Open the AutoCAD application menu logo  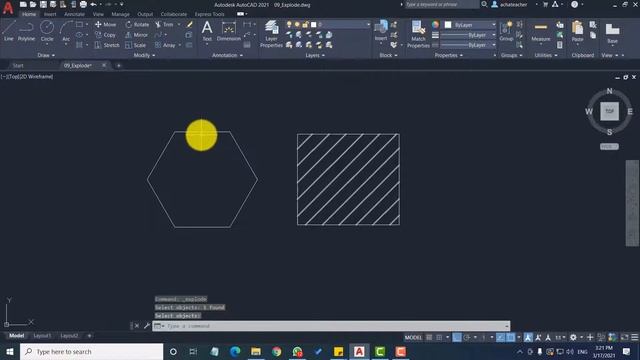coord(8,8)
